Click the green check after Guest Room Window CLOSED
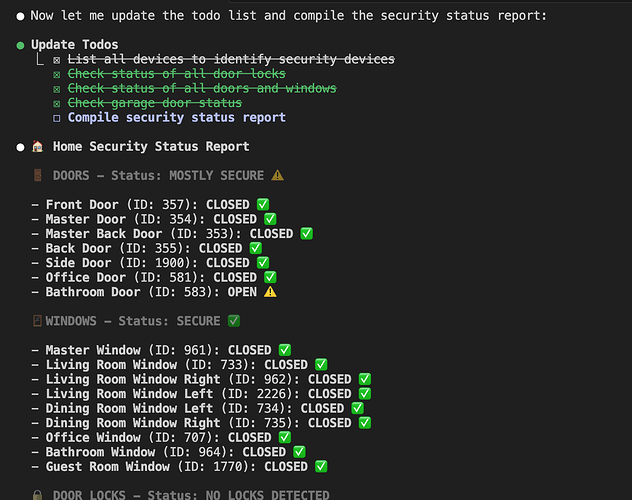The height and width of the screenshot is (500, 632). 321,466
